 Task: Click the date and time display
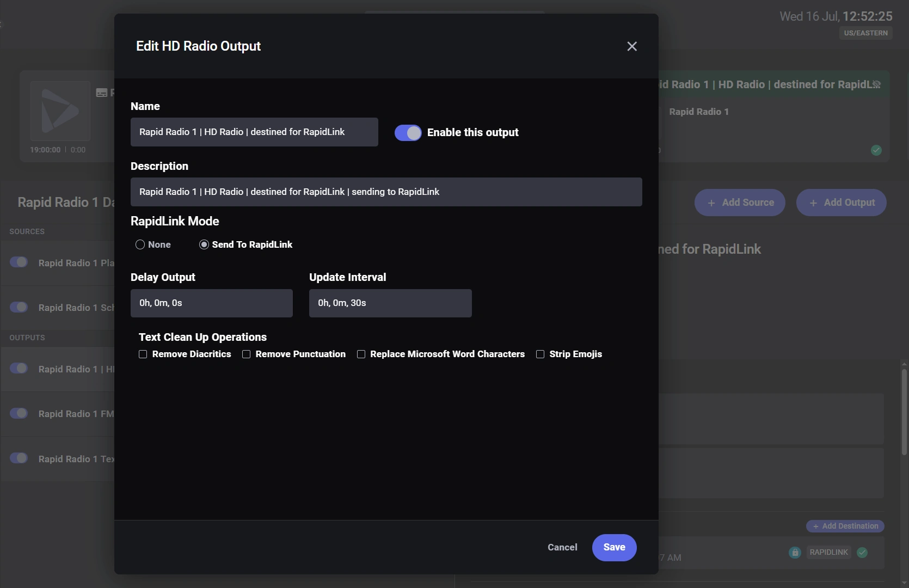tap(836, 16)
